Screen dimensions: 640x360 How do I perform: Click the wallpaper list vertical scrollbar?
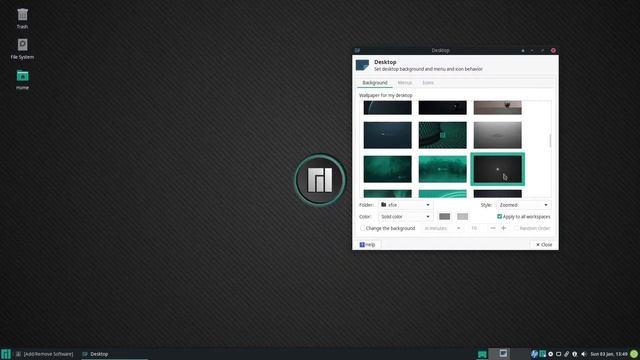(x=550, y=141)
